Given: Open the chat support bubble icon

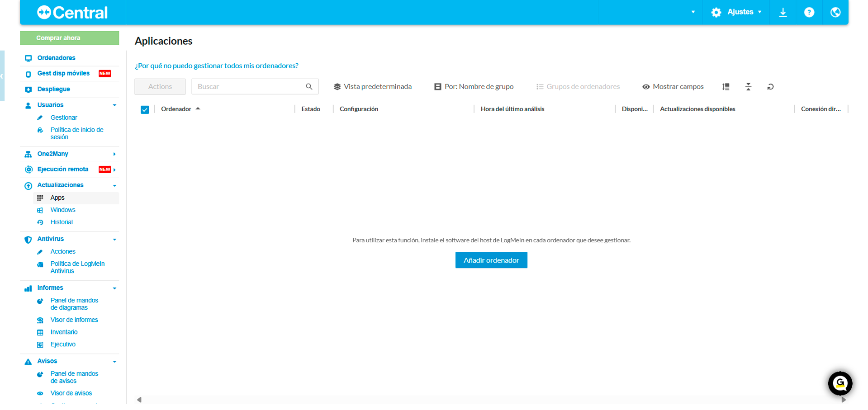Looking at the screenshot, I should tap(840, 383).
